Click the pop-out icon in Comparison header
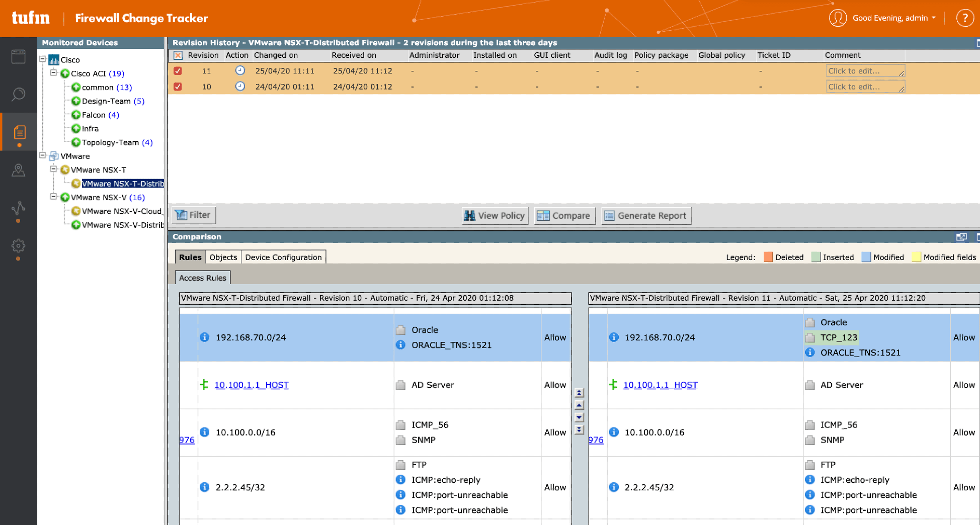This screenshot has width=980, height=525. [961, 237]
